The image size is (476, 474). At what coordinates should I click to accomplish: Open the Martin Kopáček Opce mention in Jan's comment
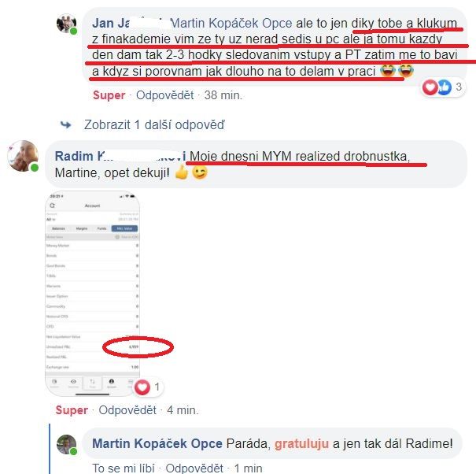point(231,24)
